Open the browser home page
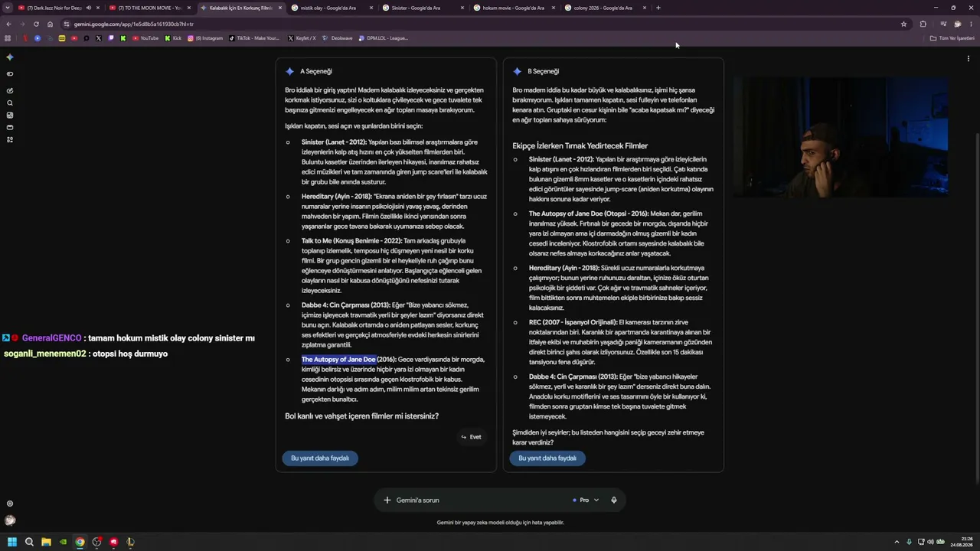This screenshot has width=980, height=551. tap(50, 24)
